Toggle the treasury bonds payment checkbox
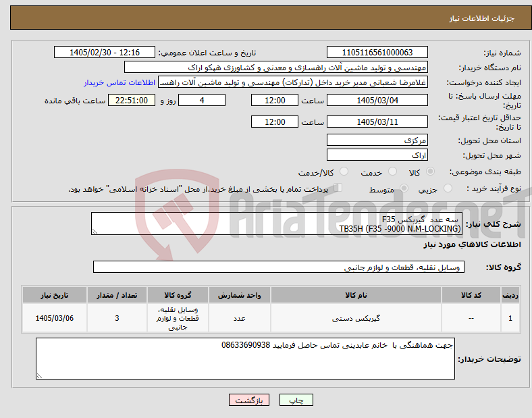The image size is (532, 418). (338, 188)
